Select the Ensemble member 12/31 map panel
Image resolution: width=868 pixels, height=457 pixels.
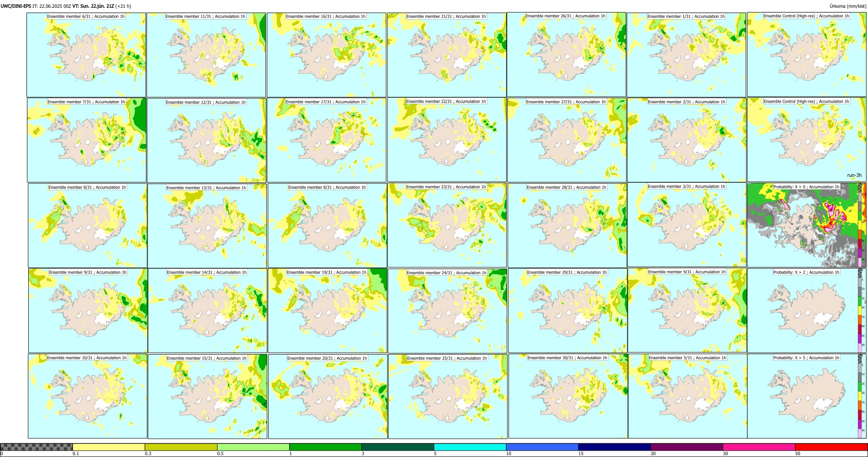pyautogui.click(x=207, y=140)
